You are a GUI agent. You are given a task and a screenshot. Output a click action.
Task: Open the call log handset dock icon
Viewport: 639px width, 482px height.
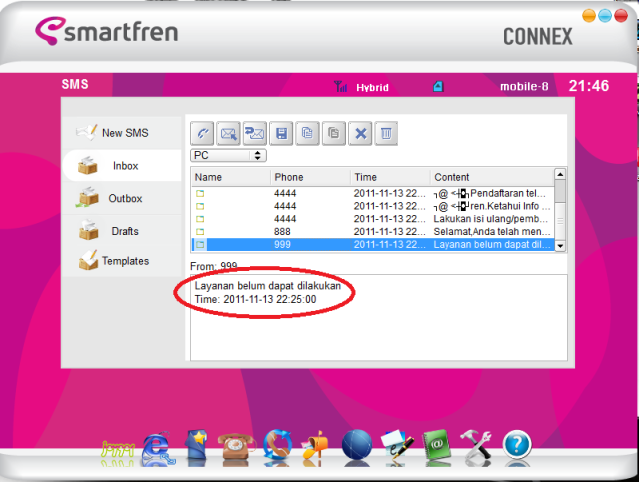277,446
